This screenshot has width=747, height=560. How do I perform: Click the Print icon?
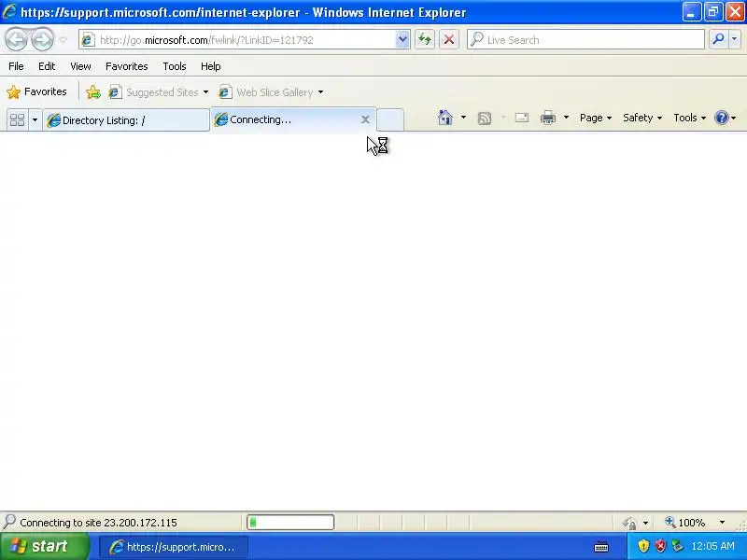tap(548, 118)
